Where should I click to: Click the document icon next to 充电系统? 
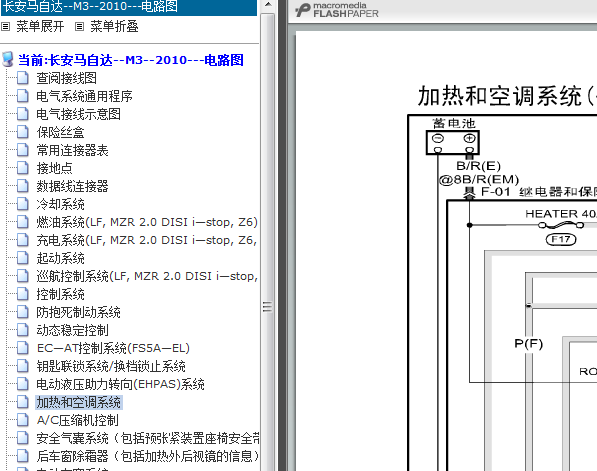point(23,239)
